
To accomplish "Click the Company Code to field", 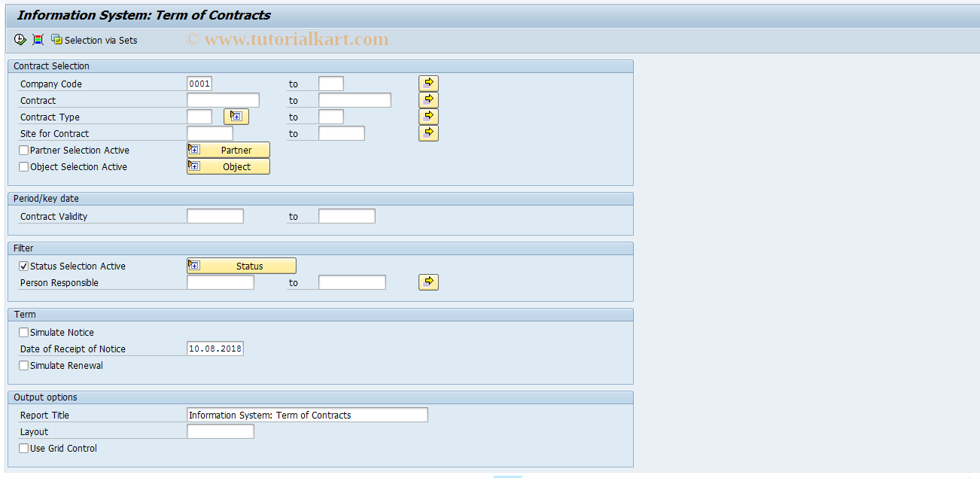I will click(331, 84).
